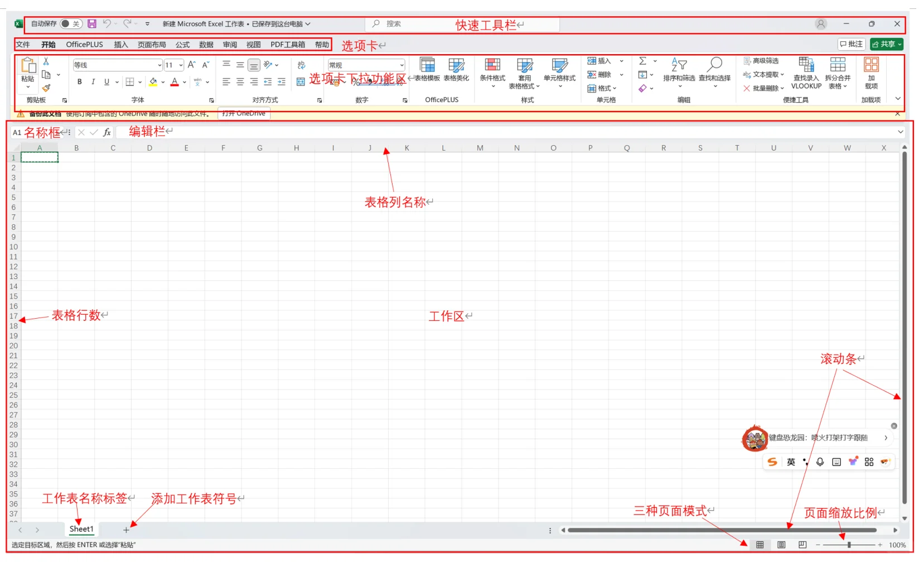
Task: Cut the selection with the scissors icon
Action: coord(46,61)
